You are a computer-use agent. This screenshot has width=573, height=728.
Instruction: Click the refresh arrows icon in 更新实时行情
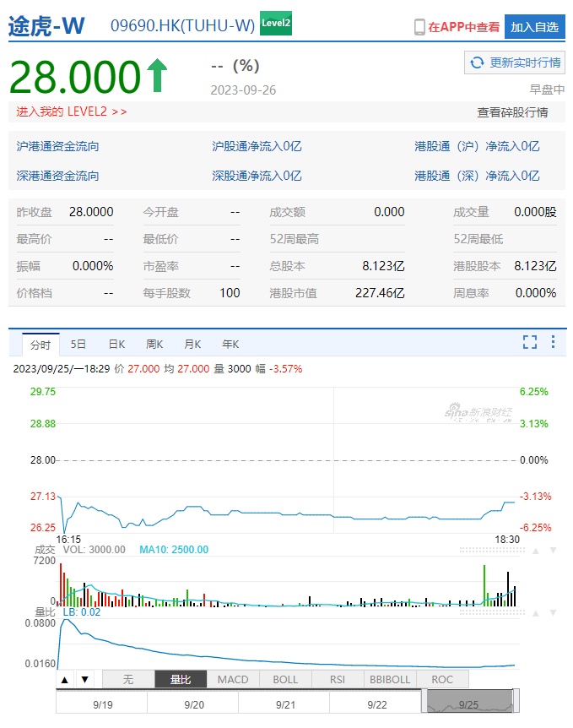point(477,62)
